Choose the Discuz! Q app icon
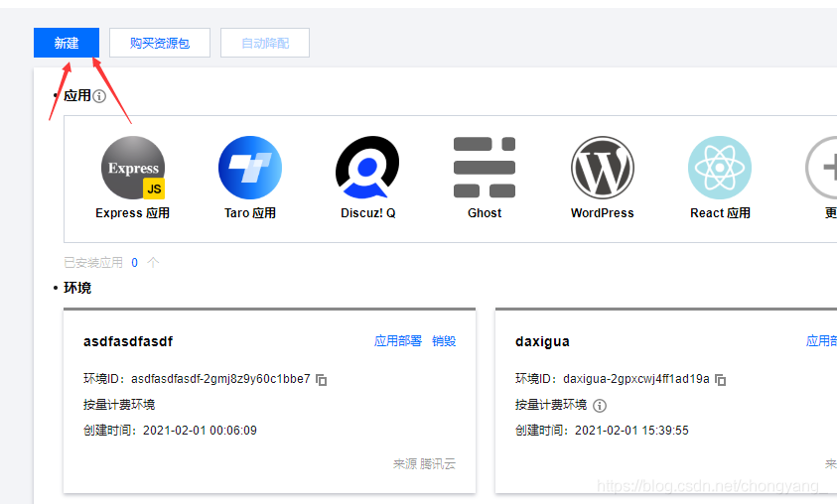Image resolution: width=837 pixels, height=504 pixels. pyautogui.click(x=367, y=168)
